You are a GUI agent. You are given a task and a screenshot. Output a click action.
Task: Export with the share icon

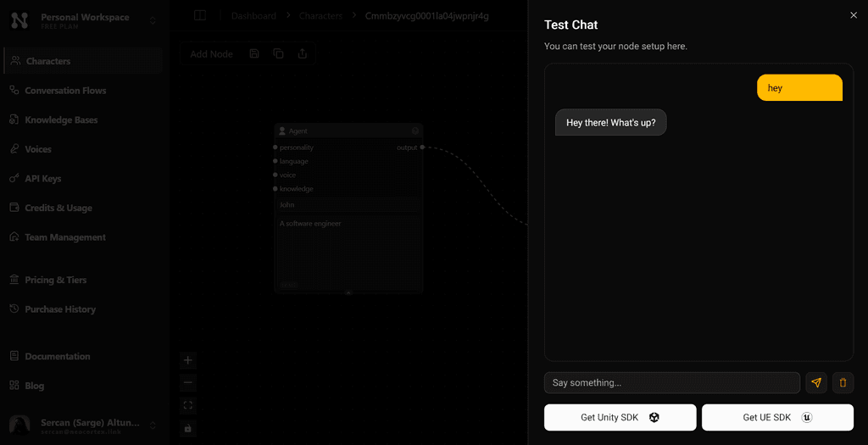pyautogui.click(x=303, y=53)
